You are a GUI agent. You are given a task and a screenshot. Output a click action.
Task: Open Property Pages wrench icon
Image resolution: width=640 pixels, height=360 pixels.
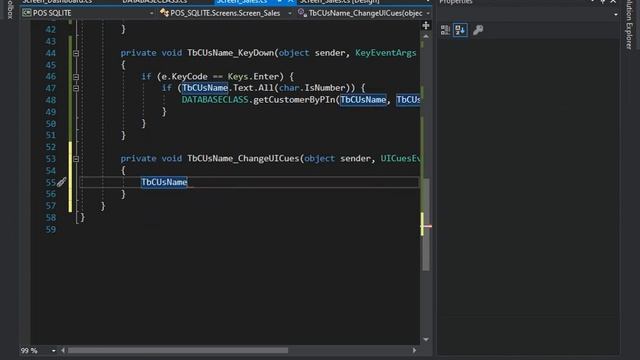pyautogui.click(x=478, y=30)
